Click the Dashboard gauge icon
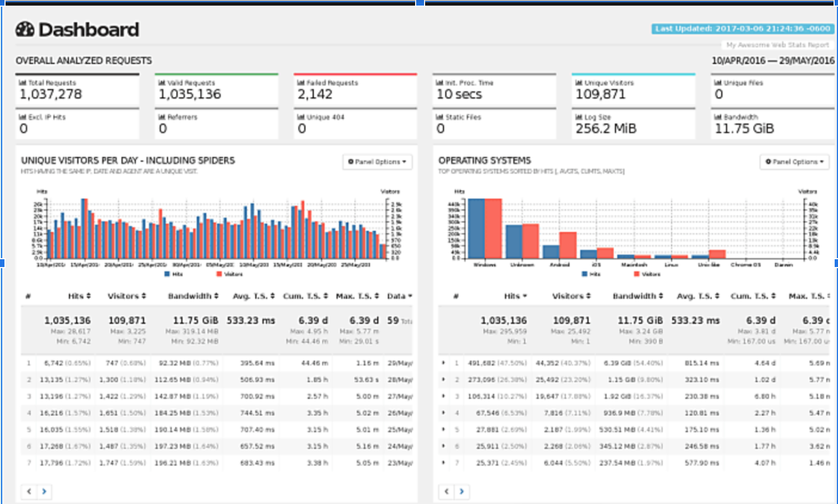 tap(25, 29)
